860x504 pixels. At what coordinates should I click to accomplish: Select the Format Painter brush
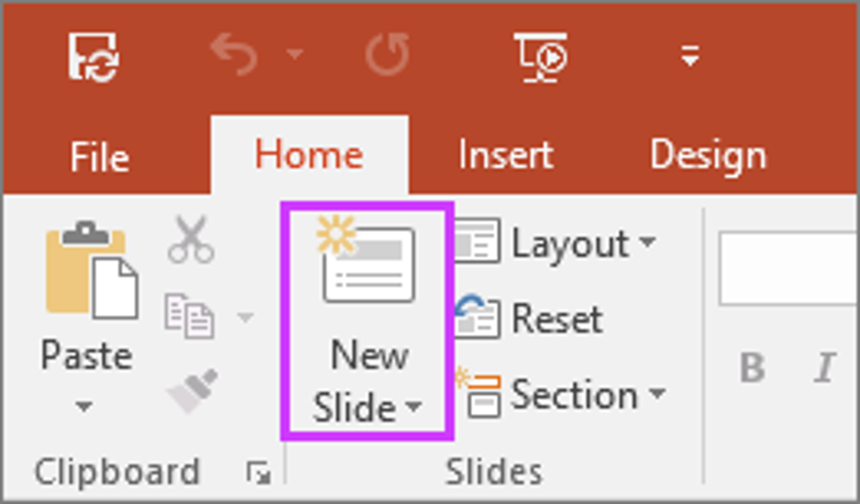point(192,390)
